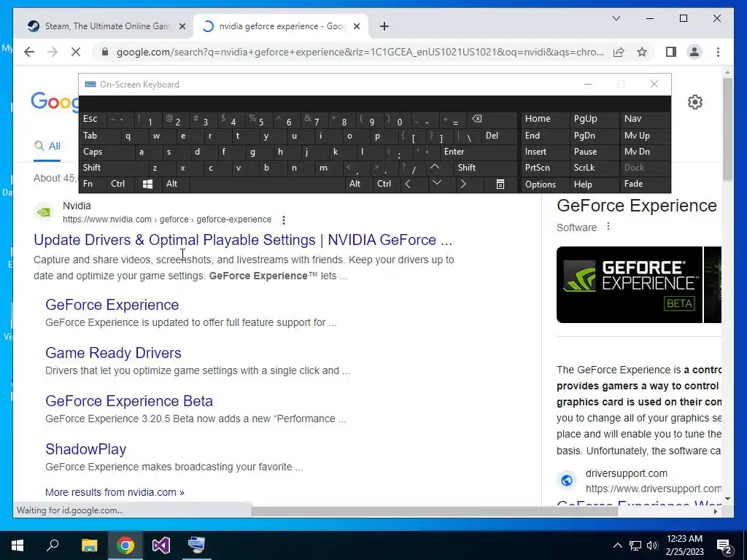Viewport: 747px width, 560px height.
Task: Select the nvidia geforce experience tab
Action: click(x=280, y=26)
